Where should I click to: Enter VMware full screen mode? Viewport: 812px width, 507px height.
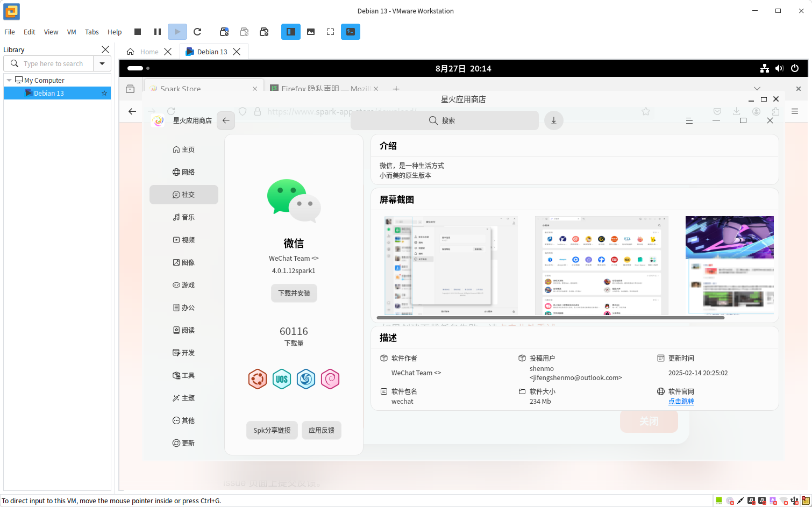coord(330,32)
